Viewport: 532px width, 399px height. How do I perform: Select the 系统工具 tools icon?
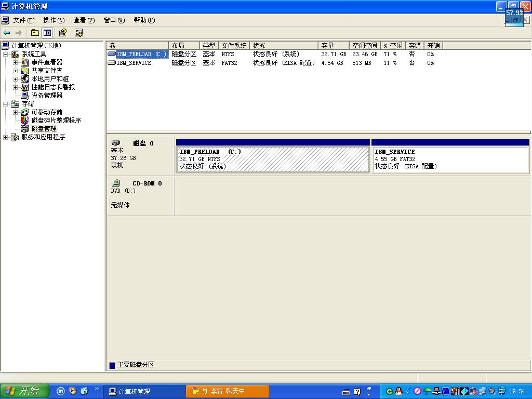15,54
